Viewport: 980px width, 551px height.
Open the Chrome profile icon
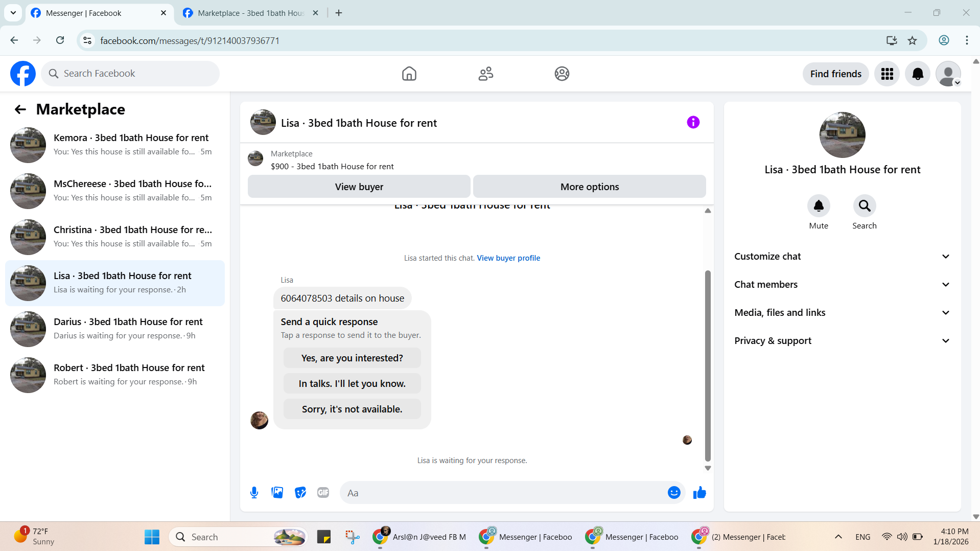pos(944,40)
